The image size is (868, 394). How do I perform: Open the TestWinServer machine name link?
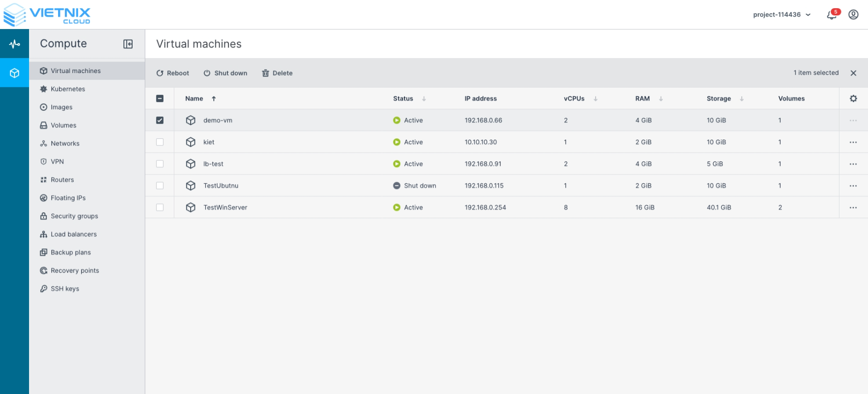pos(225,207)
